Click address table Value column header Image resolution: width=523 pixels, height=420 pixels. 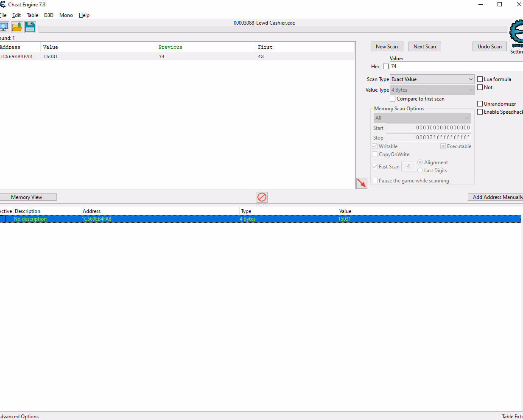[x=429, y=211]
